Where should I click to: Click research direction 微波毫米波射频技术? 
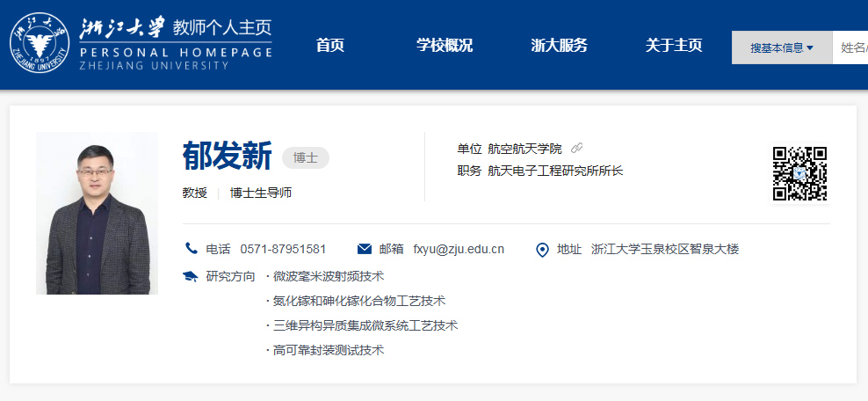329,276
